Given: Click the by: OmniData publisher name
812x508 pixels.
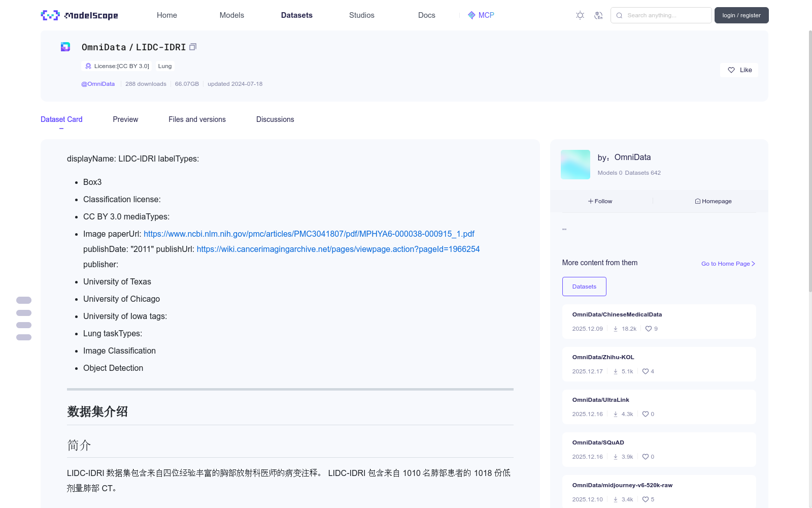Looking at the screenshot, I should click(624, 157).
